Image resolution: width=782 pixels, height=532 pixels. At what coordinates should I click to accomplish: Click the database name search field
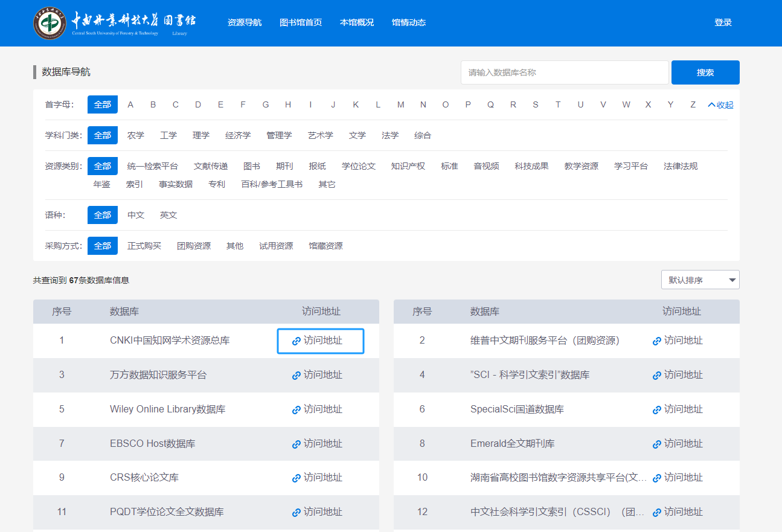coord(565,72)
